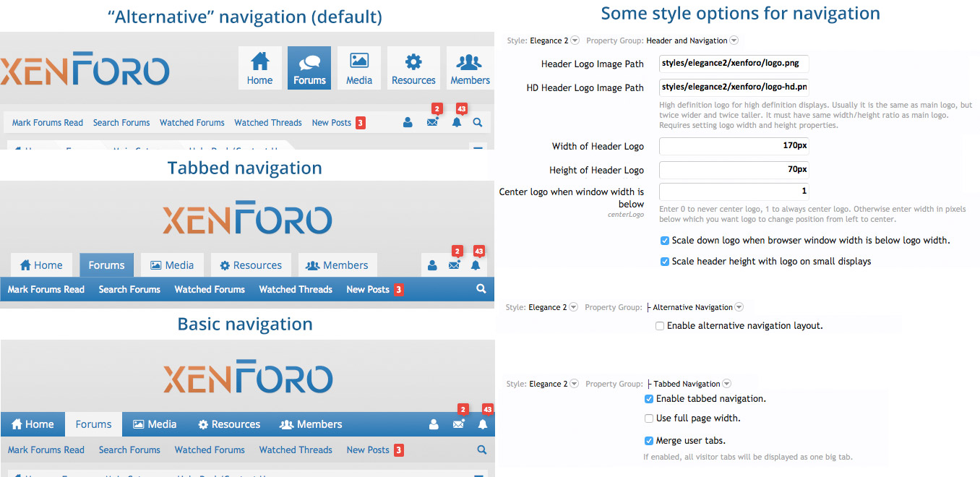Open Style dropdown in Header and Navigation row
The height and width of the screenshot is (477, 980).
pos(575,41)
